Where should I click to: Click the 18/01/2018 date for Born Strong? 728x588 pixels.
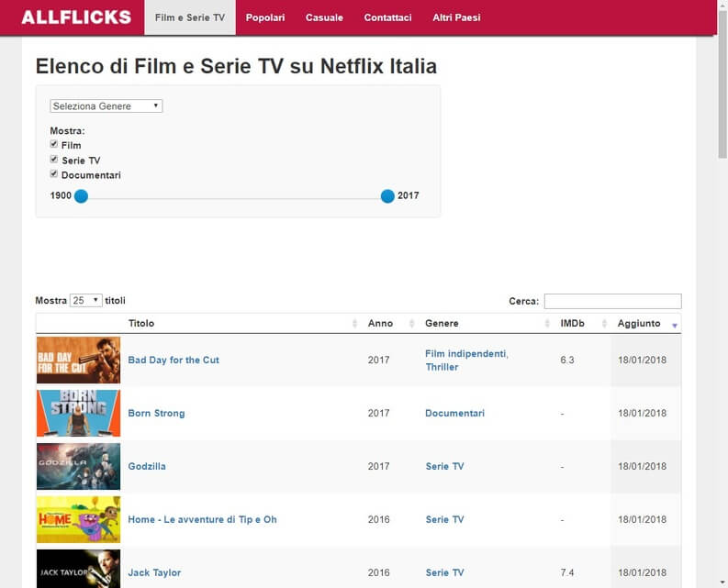pos(642,413)
